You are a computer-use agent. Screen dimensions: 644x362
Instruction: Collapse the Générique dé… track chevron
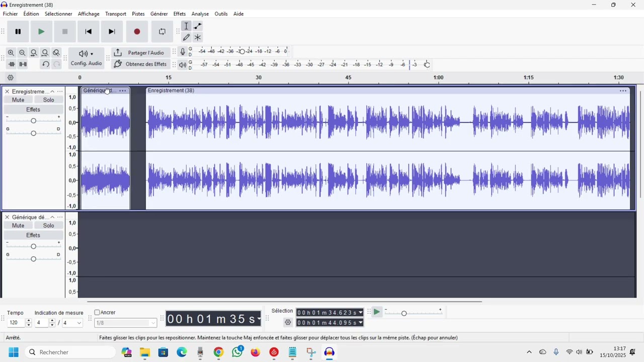(52, 217)
